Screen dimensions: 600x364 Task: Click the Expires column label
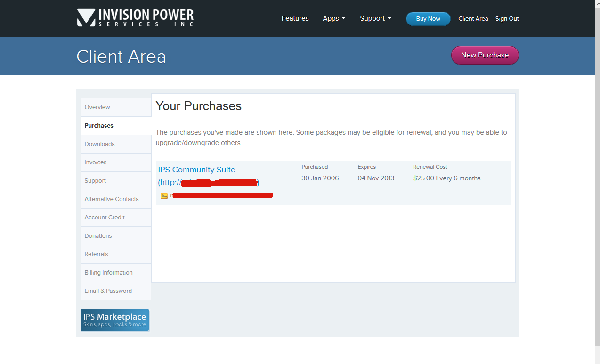pyautogui.click(x=367, y=167)
